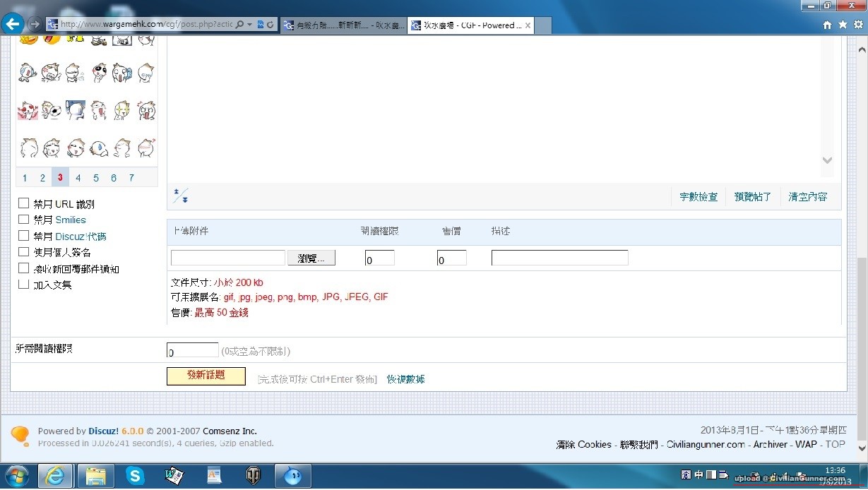The height and width of the screenshot is (490, 868).
Task: Click the 瀏覽... browse file button
Action: point(311,258)
